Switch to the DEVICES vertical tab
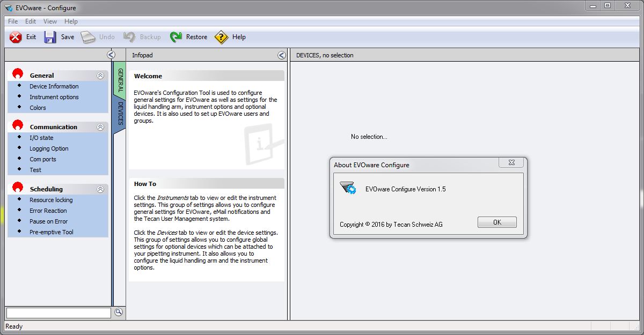 click(x=120, y=114)
